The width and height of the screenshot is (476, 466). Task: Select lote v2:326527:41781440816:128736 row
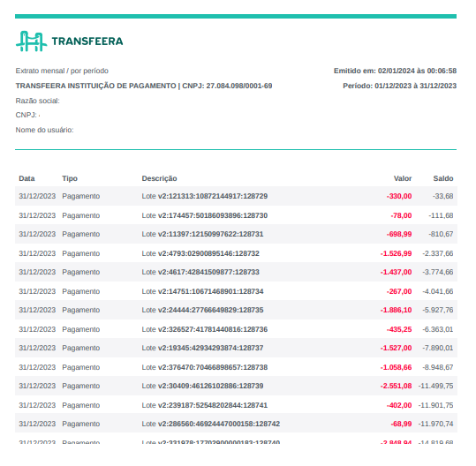pos(236,329)
